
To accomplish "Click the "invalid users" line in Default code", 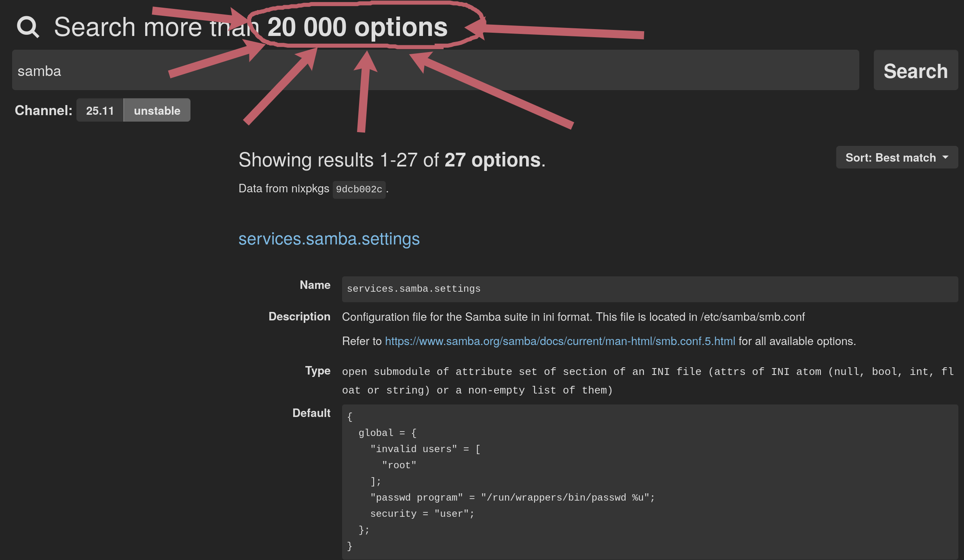I will click(425, 449).
